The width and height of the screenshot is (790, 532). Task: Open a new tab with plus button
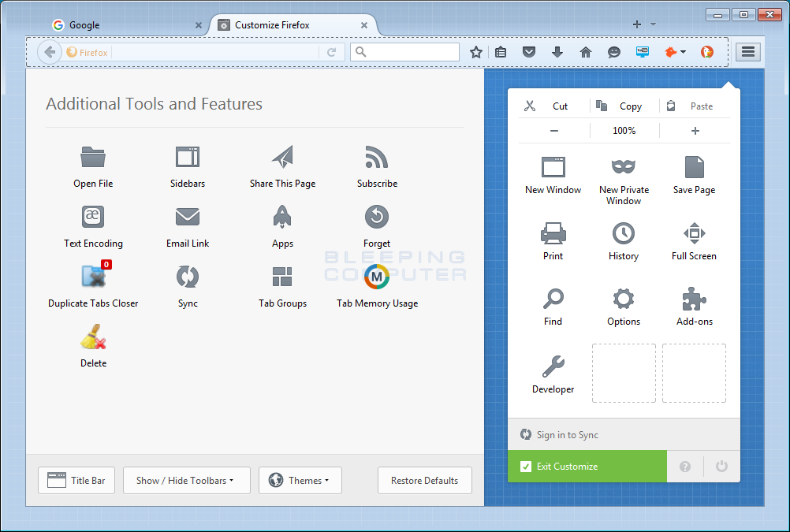[637, 24]
